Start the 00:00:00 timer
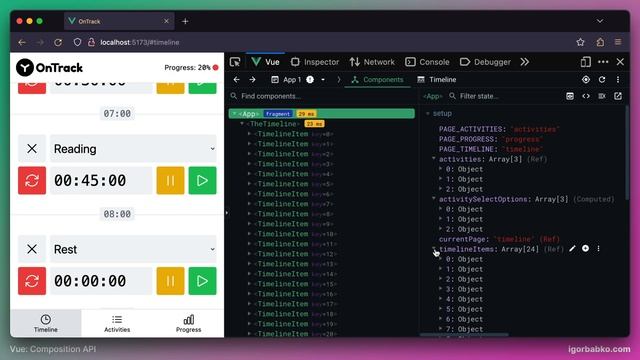The height and width of the screenshot is (360, 640). pyautogui.click(x=202, y=281)
